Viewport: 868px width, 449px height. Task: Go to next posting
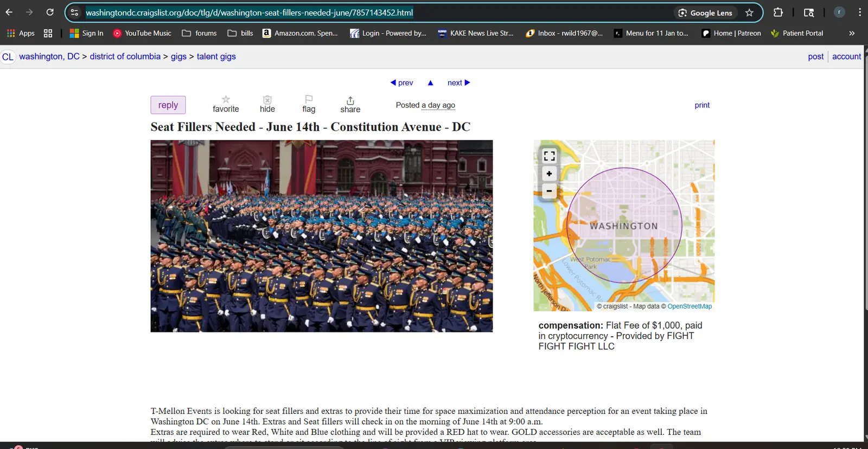(458, 82)
